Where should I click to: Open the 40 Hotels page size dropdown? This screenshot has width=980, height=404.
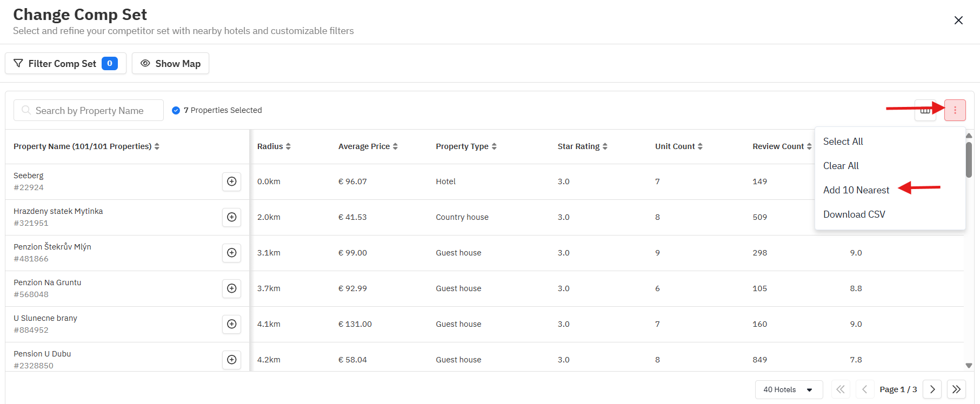pos(788,389)
